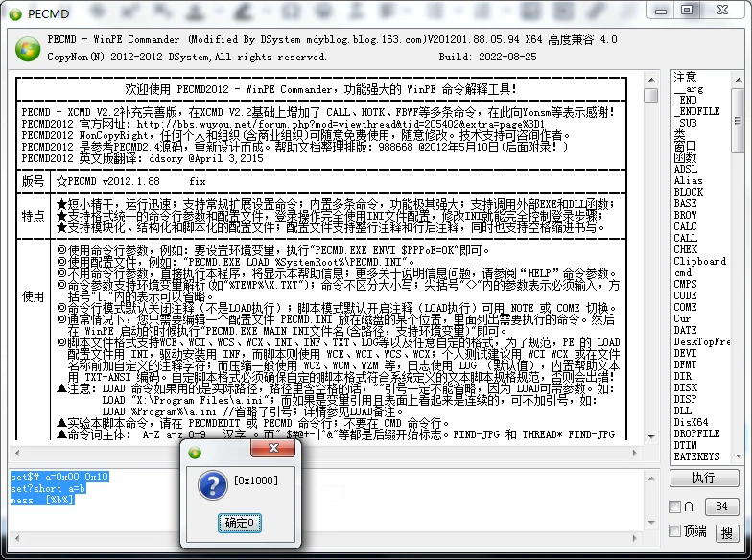Select COME in the command list

point(685,307)
